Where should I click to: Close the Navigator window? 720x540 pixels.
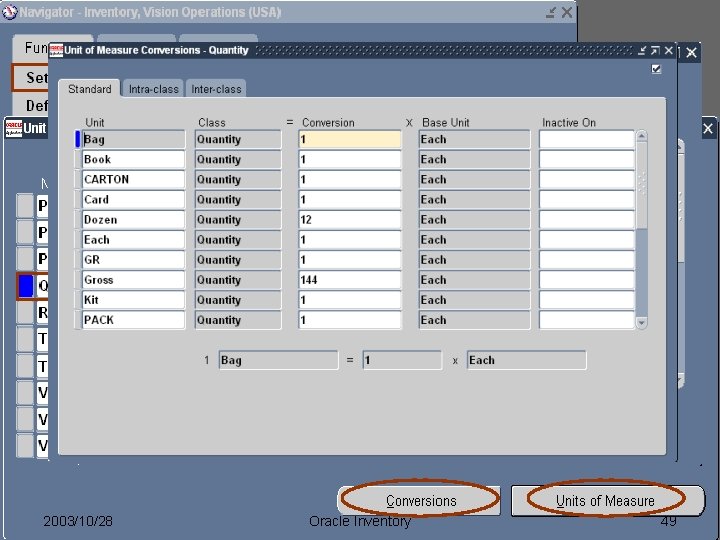point(567,12)
